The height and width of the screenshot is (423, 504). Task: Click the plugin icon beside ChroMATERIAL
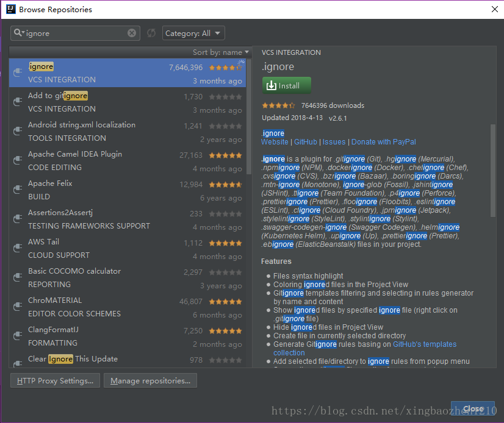point(18,307)
